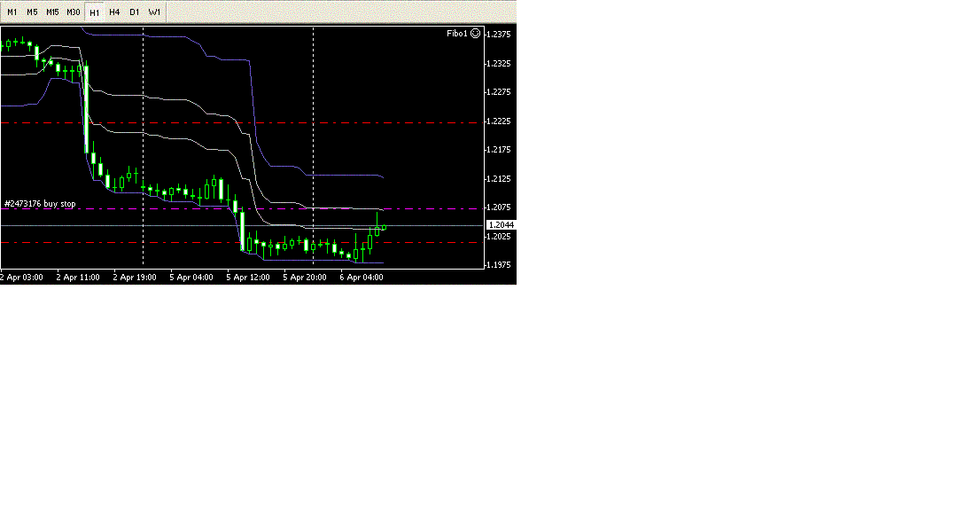Viewport: 980px width, 532px height.
Task: Change chart to H4 timeframe
Action: (x=114, y=12)
